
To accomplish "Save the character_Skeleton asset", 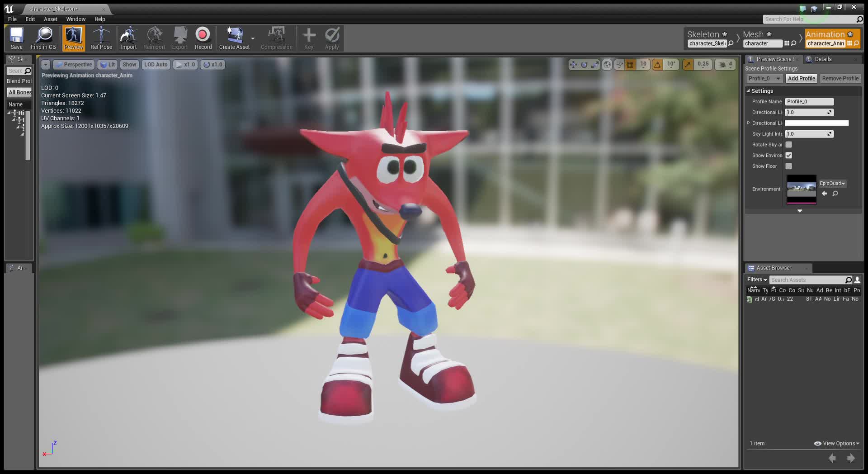I will [16, 38].
